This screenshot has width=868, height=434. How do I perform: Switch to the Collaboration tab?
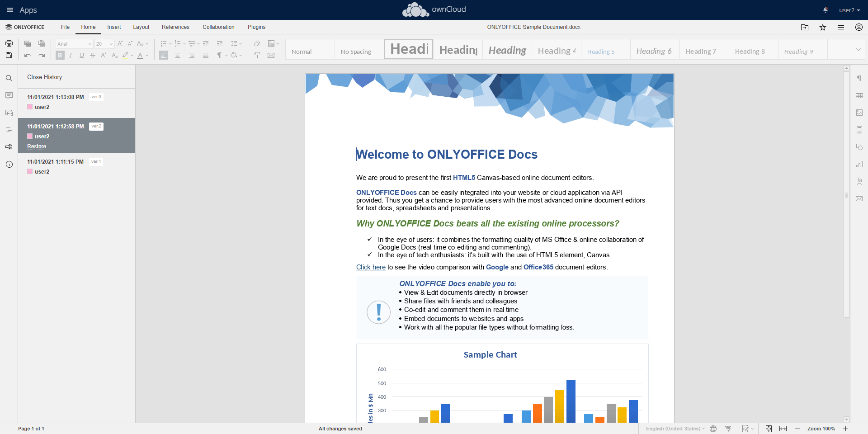(218, 27)
